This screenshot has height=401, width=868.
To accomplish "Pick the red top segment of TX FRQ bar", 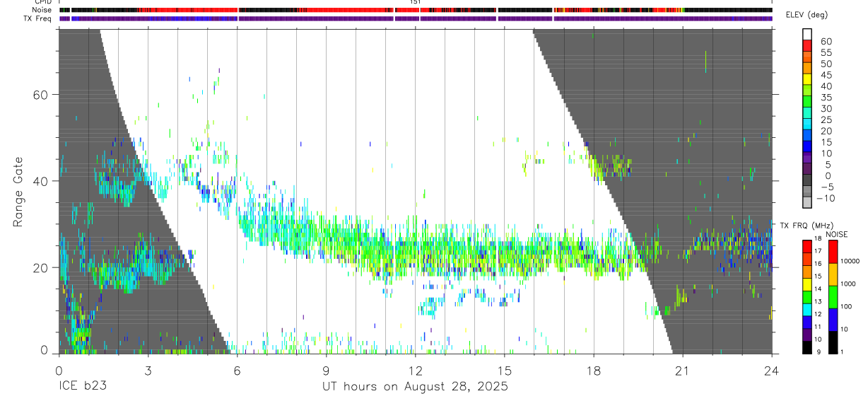I will pos(807,246).
